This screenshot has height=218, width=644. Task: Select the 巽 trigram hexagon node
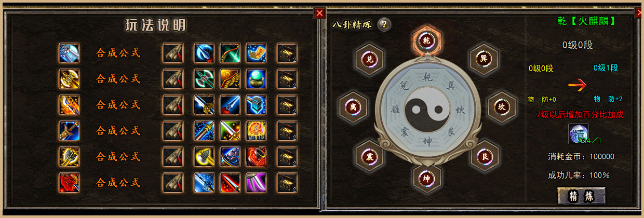tap(483, 59)
